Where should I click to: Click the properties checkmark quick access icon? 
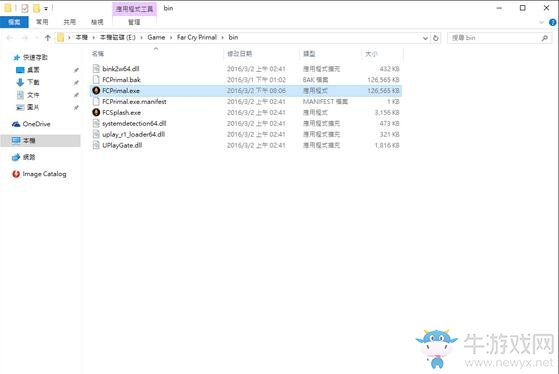[x=24, y=8]
